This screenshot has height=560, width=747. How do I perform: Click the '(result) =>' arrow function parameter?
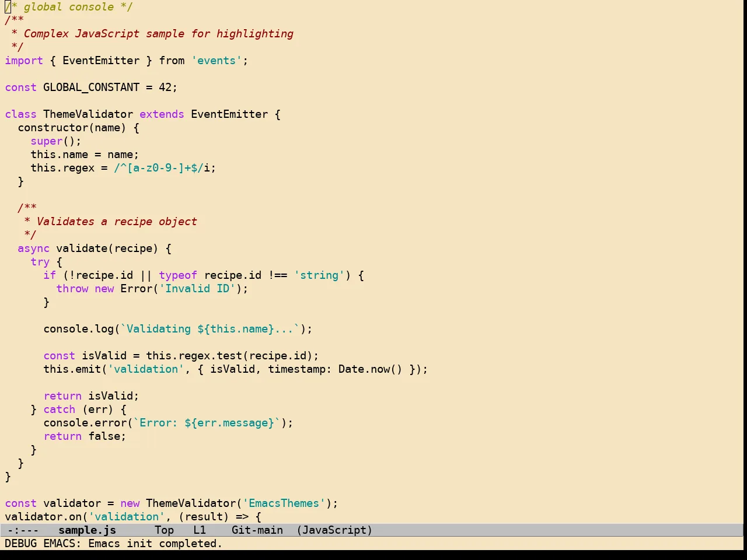click(213, 517)
